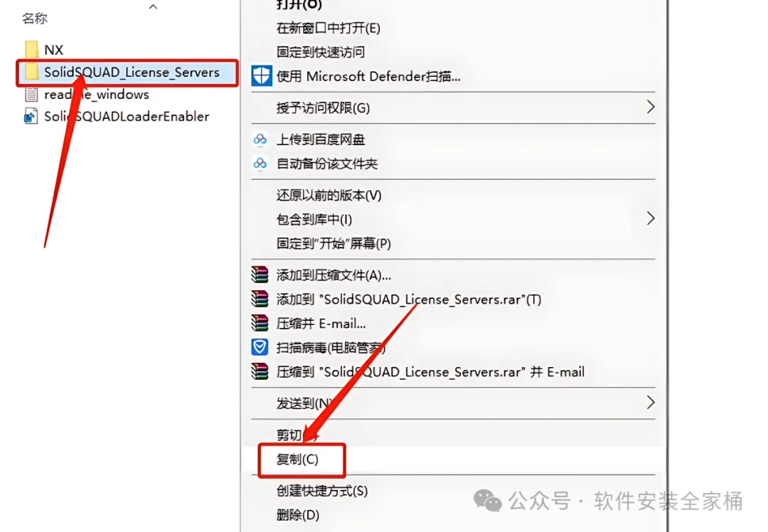This screenshot has height=532, width=768.
Task: Expand the 包含到库中(I) submenu arrow
Action: click(651, 218)
